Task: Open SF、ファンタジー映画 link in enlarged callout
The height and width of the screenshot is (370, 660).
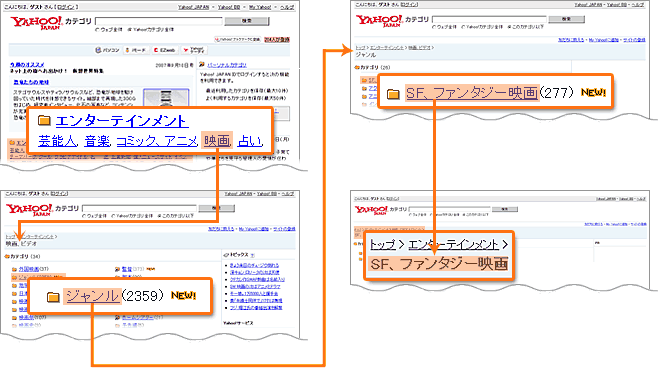Action: pyautogui.click(x=472, y=93)
